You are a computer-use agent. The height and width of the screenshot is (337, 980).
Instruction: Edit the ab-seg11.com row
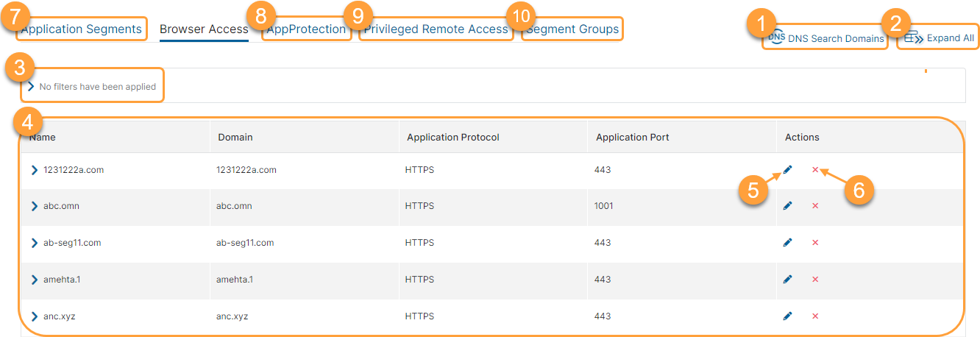788,243
